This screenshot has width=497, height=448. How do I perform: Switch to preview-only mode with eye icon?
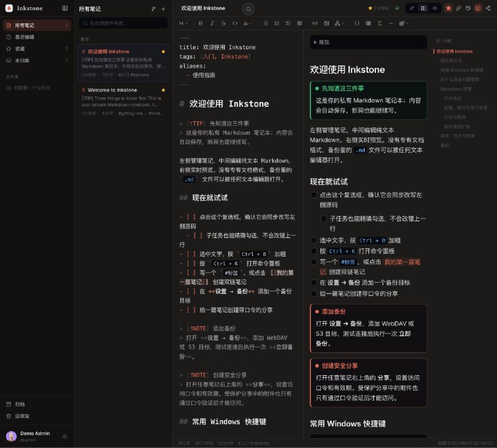coord(435,8)
